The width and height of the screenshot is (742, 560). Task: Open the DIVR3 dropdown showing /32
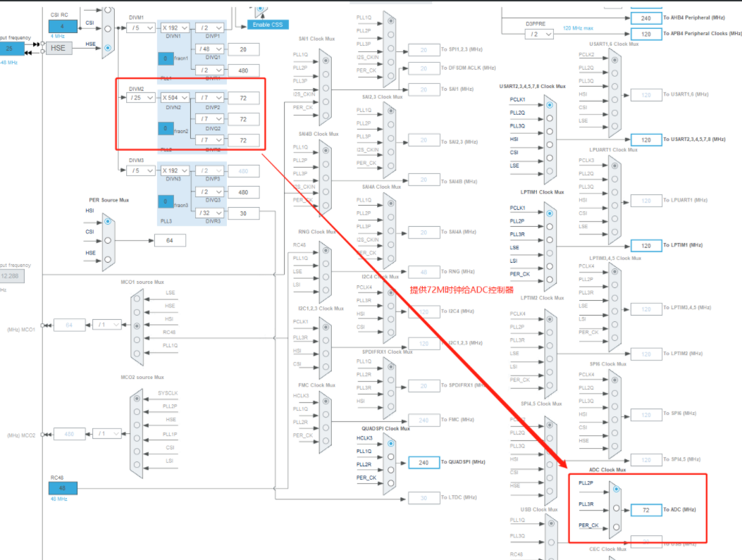209,213
